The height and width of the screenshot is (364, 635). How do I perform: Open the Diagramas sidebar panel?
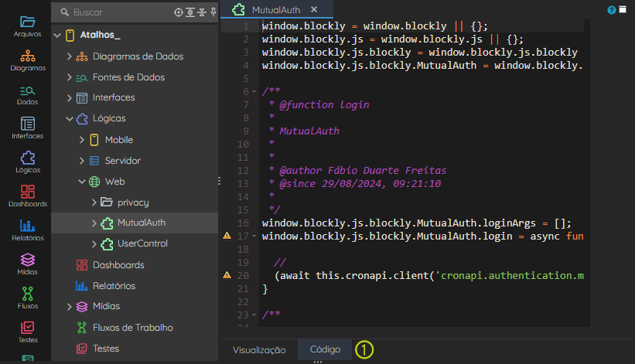(x=28, y=60)
